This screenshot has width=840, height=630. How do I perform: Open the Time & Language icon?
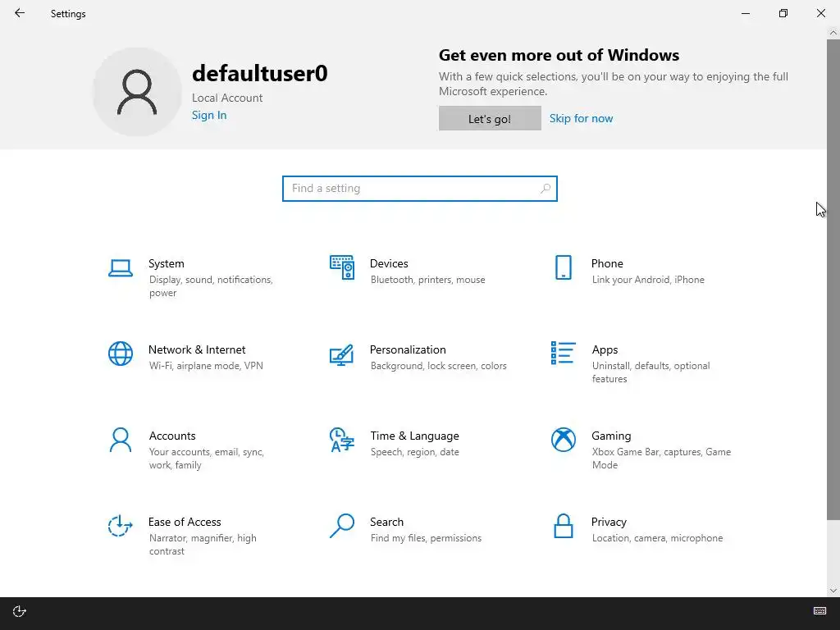(342, 440)
